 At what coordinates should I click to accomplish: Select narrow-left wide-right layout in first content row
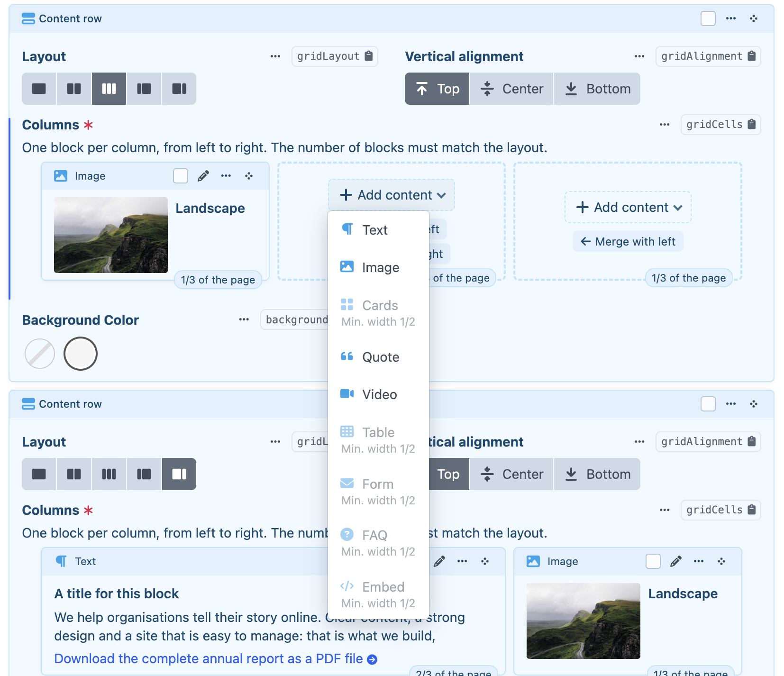[144, 89]
